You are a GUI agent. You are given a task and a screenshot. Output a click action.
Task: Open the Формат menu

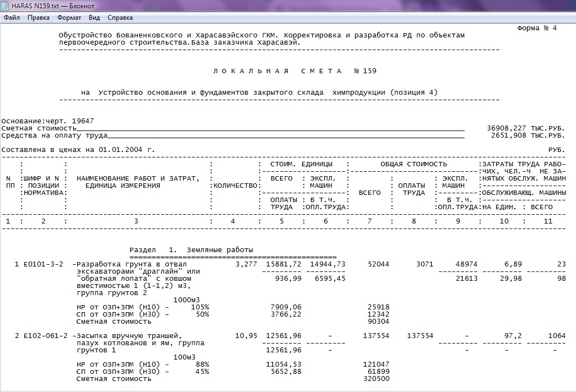pyautogui.click(x=69, y=18)
